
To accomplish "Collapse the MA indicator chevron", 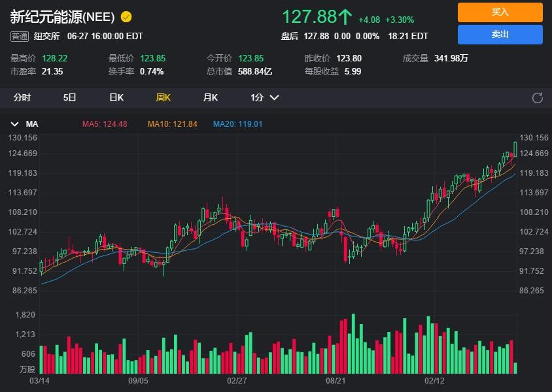I will click(14, 124).
